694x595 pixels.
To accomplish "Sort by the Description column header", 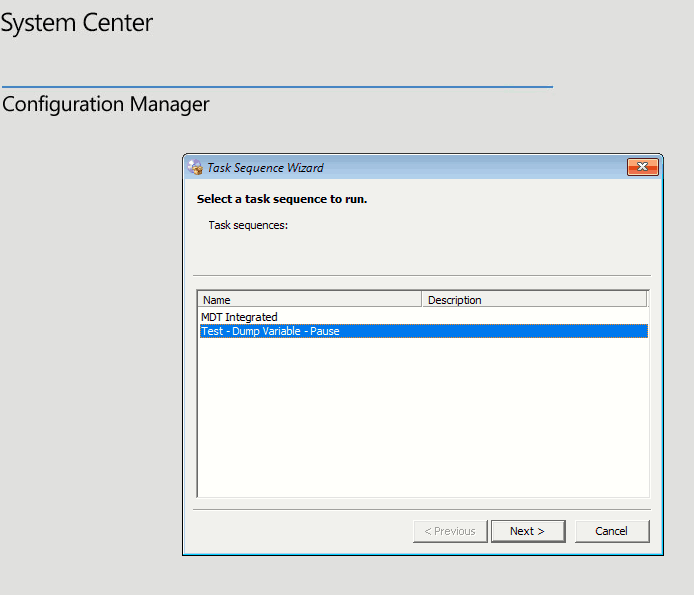I will 534,300.
